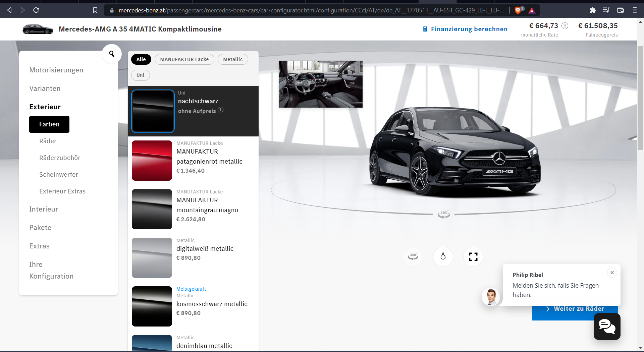644x352 pixels.
Task: Open the live chat bubble icon
Action: point(607,327)
